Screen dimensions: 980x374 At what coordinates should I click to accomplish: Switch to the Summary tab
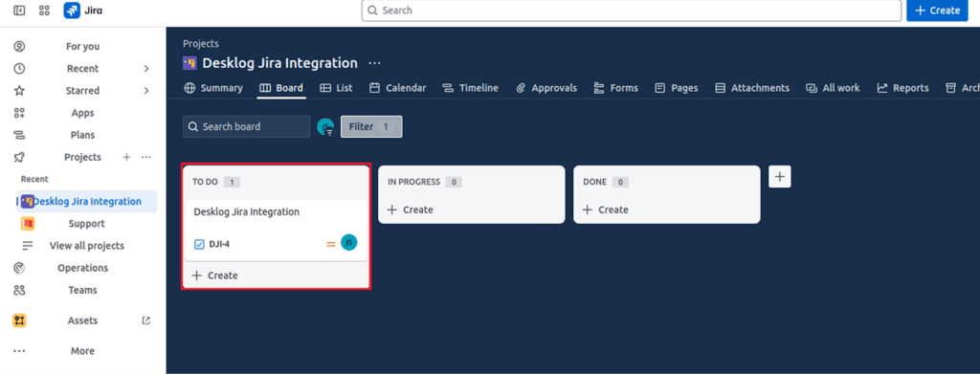click(x=213, y=88)
